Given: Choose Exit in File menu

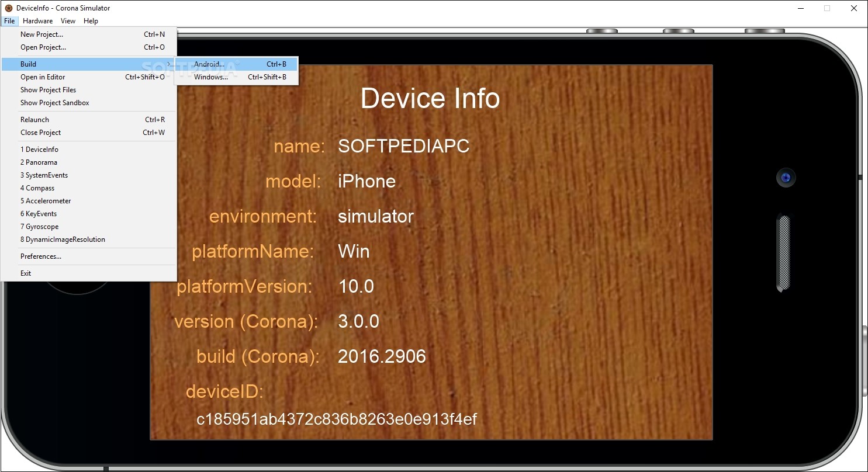Looking at the screenshot, I should pyautogui.click(x=88, y=273).
